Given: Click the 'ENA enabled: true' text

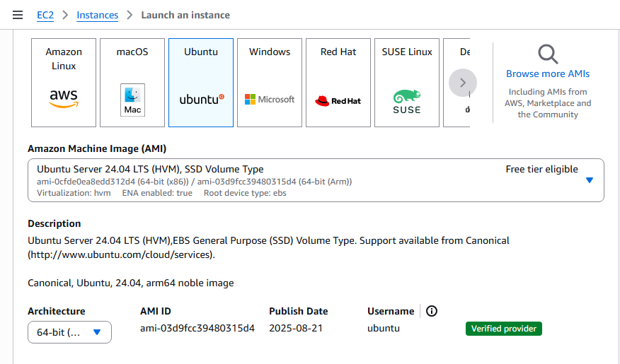Looking at the screenshot, I should pos(157,193).
